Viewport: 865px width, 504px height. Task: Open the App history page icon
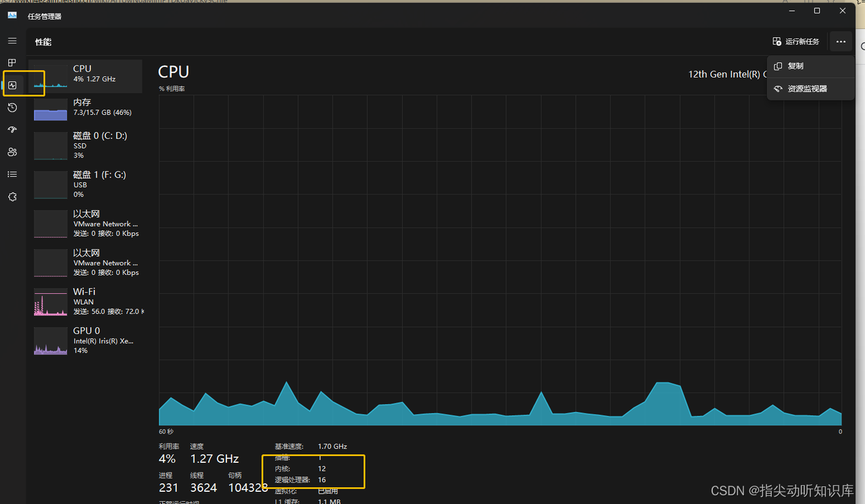(x=12, y=107)
